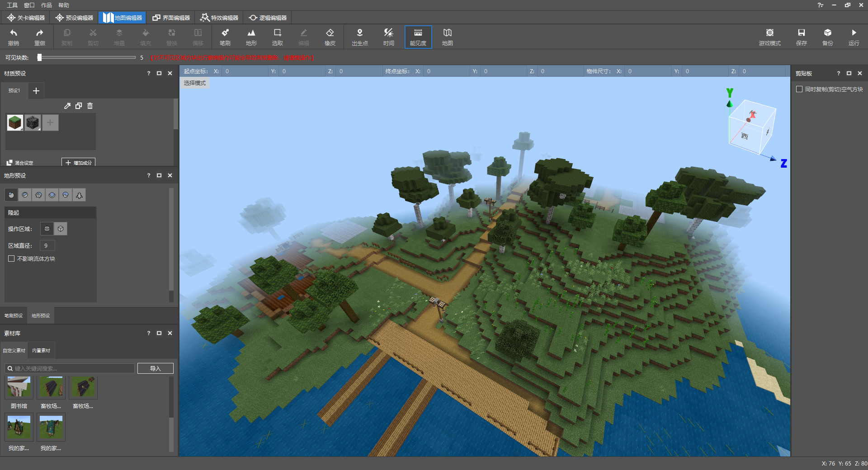Click 起点坐标 X input field
Viewport: 868px width, 470px height.
pyautogui.click(x=244, y=71)
